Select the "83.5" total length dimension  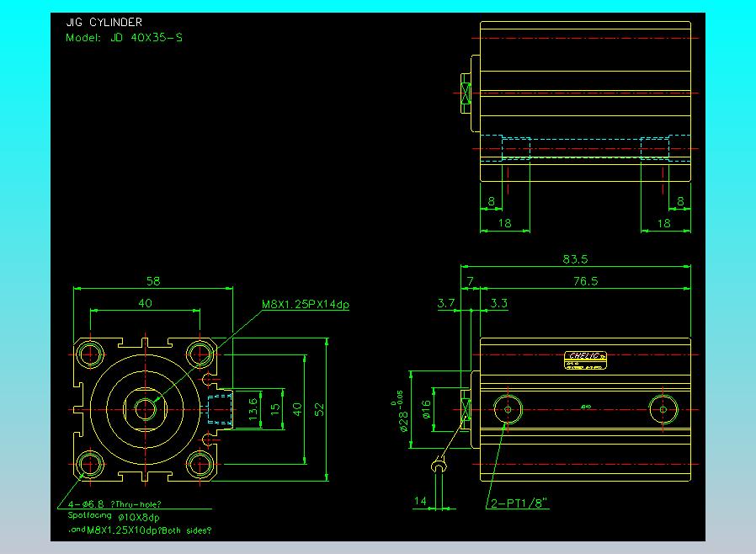[x=576, y=259]
